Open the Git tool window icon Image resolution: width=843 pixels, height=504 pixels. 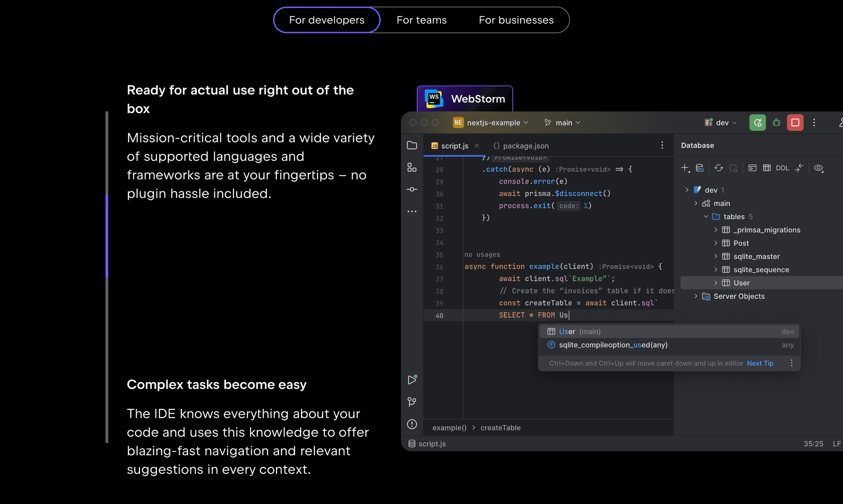click(x=412, y=402)
